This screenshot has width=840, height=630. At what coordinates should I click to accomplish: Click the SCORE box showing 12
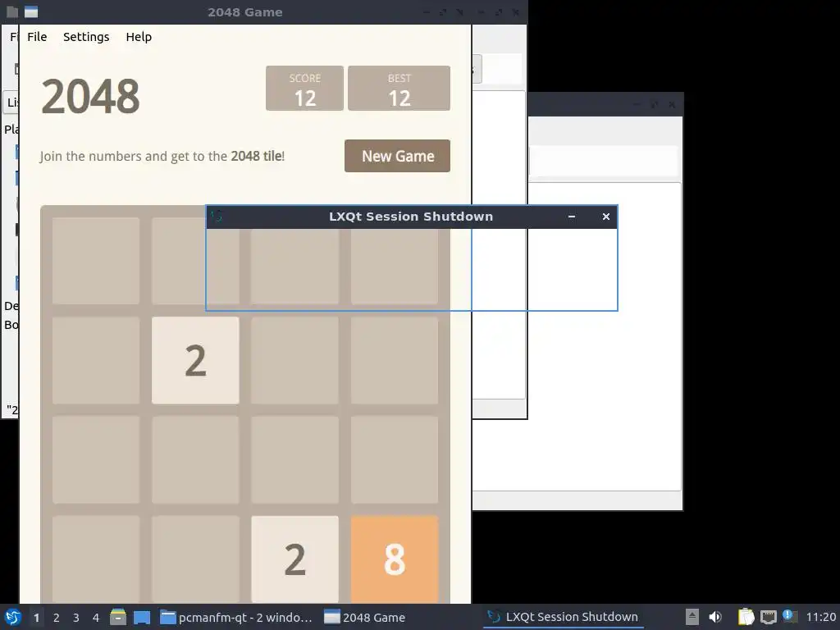[304, 89]
